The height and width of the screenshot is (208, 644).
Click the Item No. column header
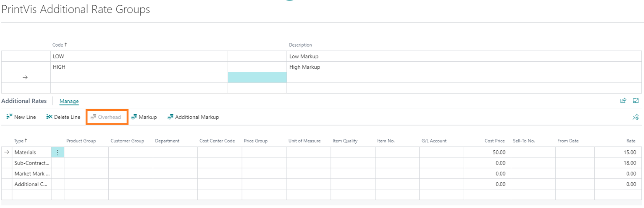pos(386,141)
